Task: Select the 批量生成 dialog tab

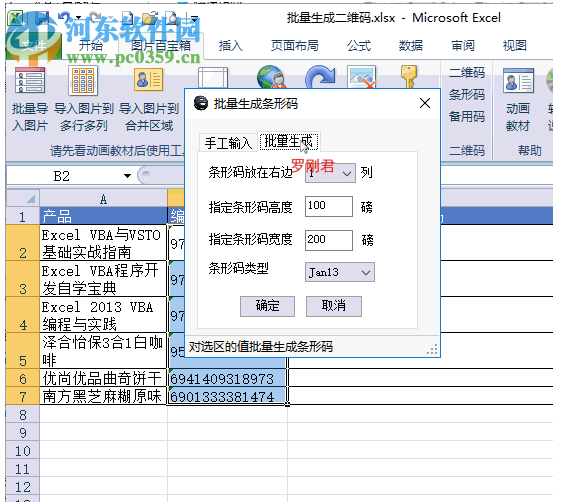Action: point(288,141)
